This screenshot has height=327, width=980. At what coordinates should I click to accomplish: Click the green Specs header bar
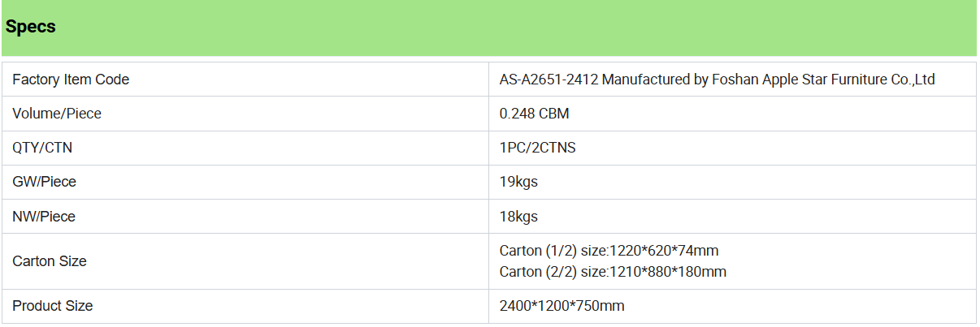coord(488,28)
